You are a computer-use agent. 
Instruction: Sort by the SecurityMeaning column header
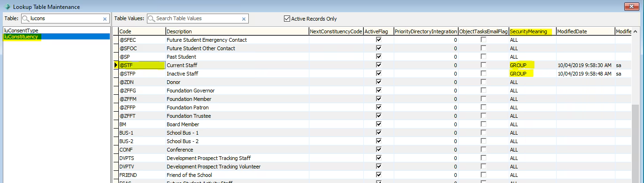click(532, 31)
